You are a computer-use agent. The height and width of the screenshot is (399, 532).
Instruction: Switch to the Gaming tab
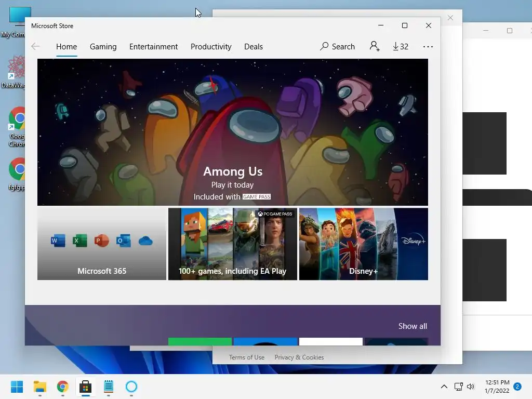tap(103, 46)
